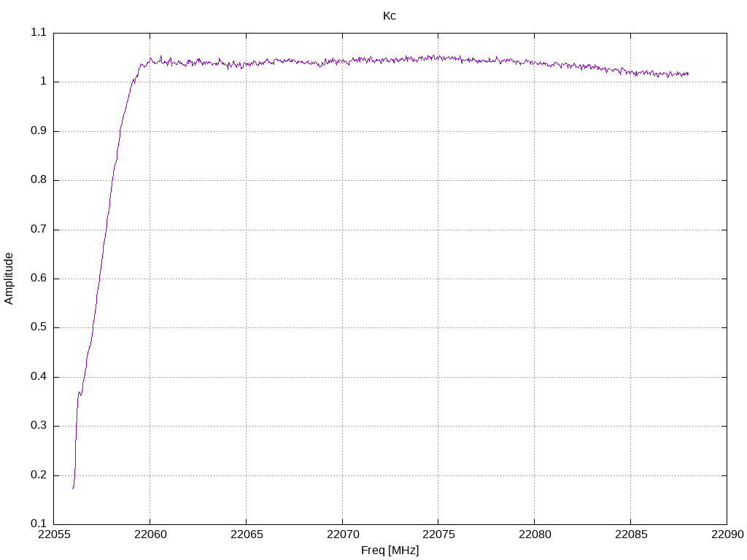Click the x-axis tick label 22080
The width and height of the screenshot is (747, 560).
point(535,534)
